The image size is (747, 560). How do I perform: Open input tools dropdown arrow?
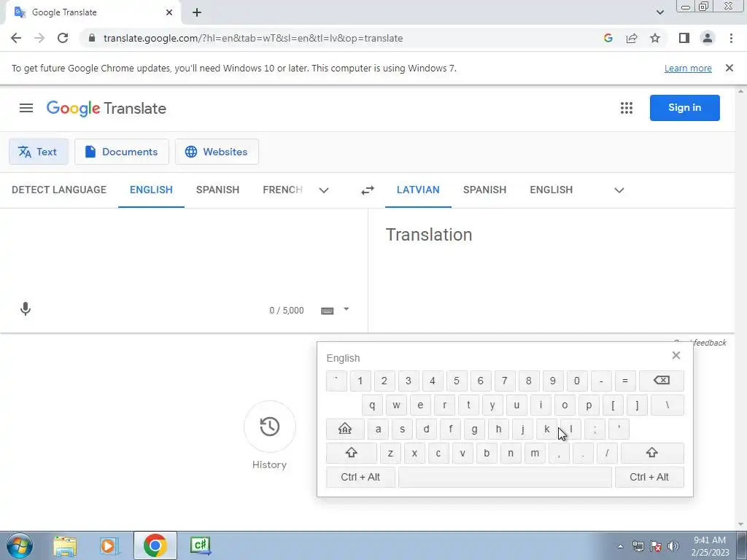(347, 309)
